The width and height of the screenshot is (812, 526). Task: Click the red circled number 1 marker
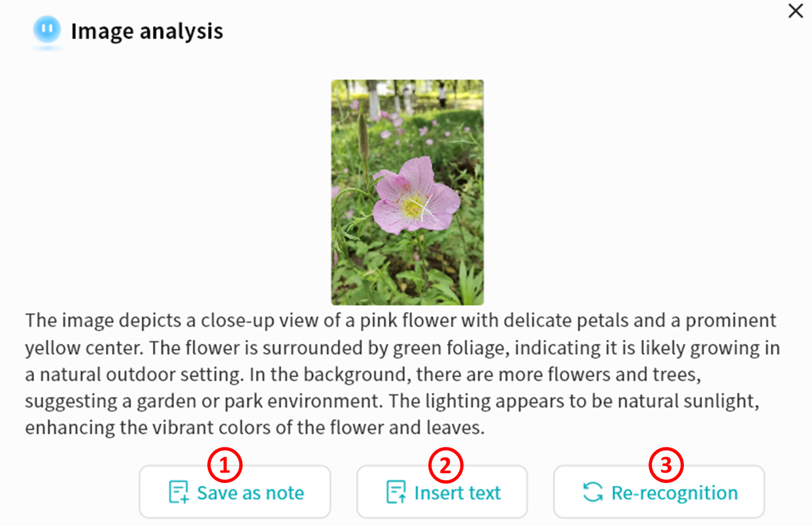[x=225, y=465]
